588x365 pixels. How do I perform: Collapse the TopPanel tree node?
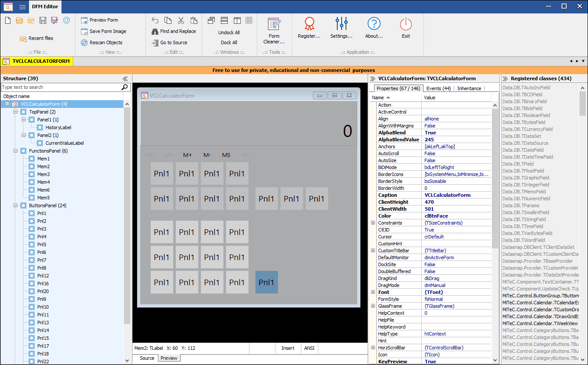pos(16,112)
